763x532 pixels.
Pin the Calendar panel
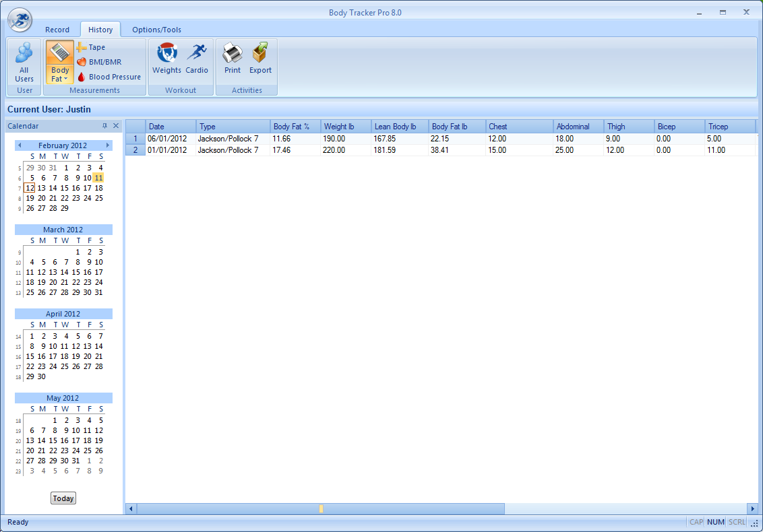tap(104, 126)
